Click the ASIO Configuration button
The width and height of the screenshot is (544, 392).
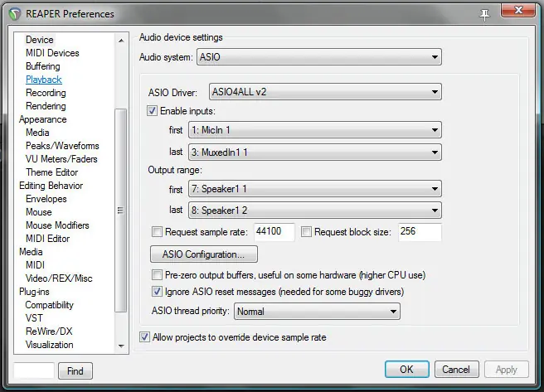click(x=204, y=254)
